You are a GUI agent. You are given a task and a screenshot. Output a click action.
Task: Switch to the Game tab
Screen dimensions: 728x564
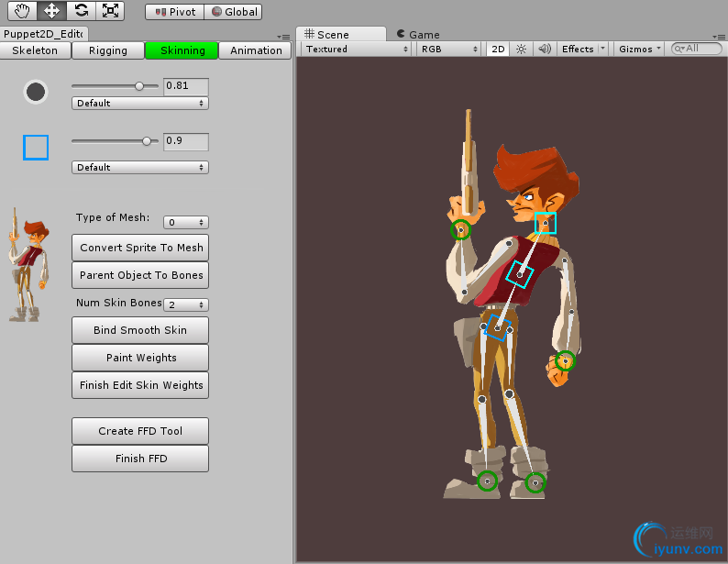(418, 34)
